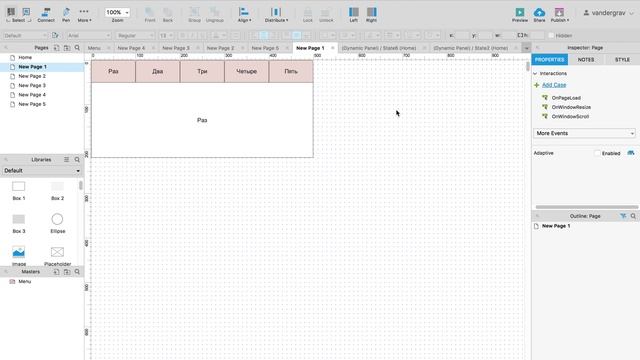The width and height of the screenshot is (640, 360).
Task: Switch to the New Page 4 tab
Action: [x=131, y=48]
